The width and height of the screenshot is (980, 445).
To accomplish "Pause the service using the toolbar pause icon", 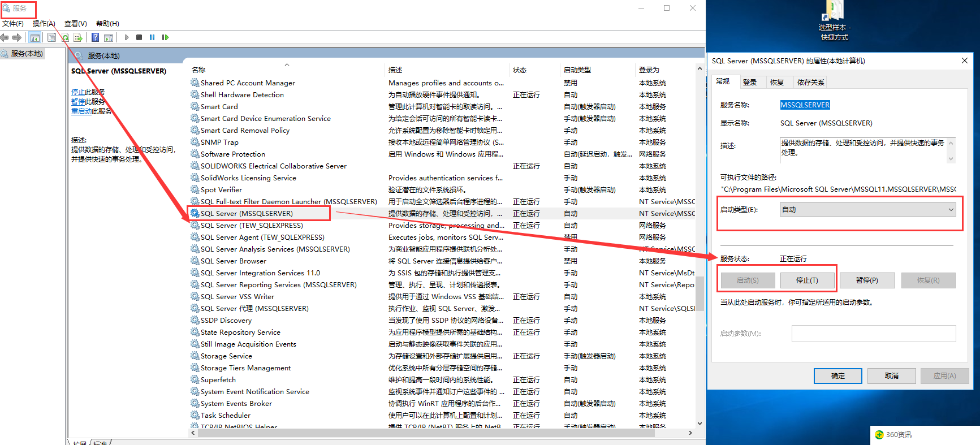I will 152,37.
